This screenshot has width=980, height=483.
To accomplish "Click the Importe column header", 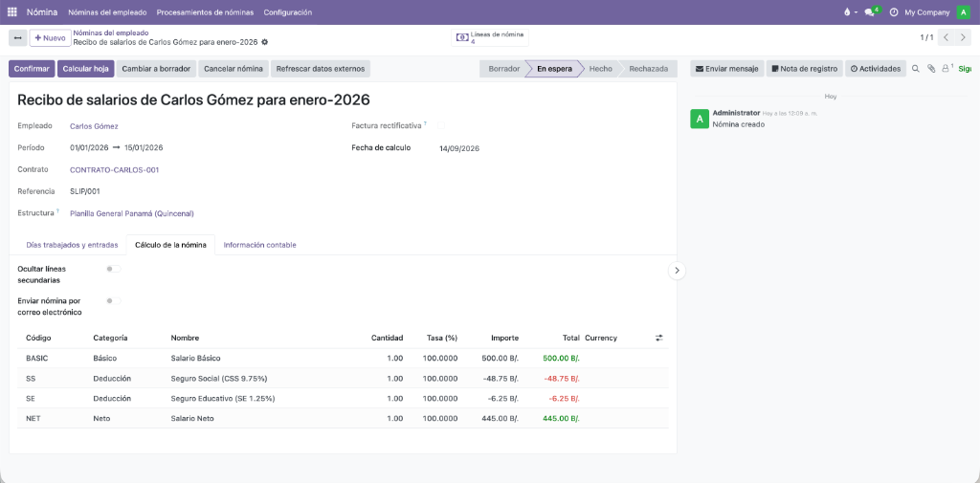I will pyautogui.click(x=504, y=338).
